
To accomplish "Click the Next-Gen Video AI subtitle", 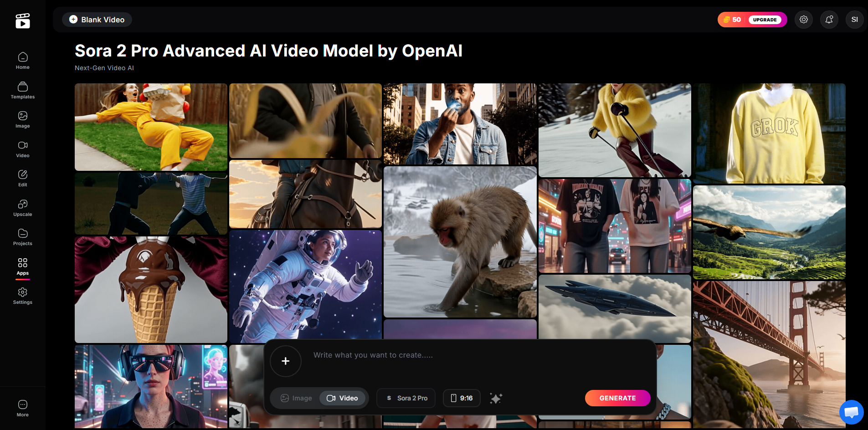I will click(104, 68).
